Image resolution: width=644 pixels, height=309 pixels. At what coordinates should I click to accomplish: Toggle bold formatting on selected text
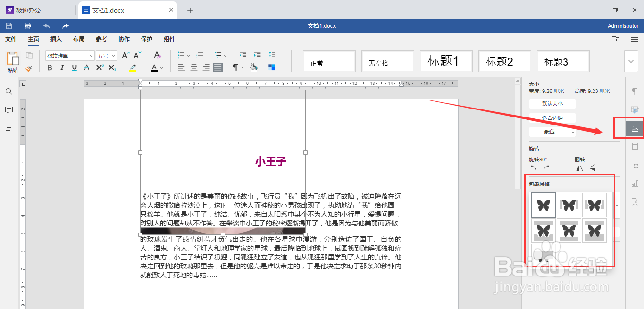point(49,67)
